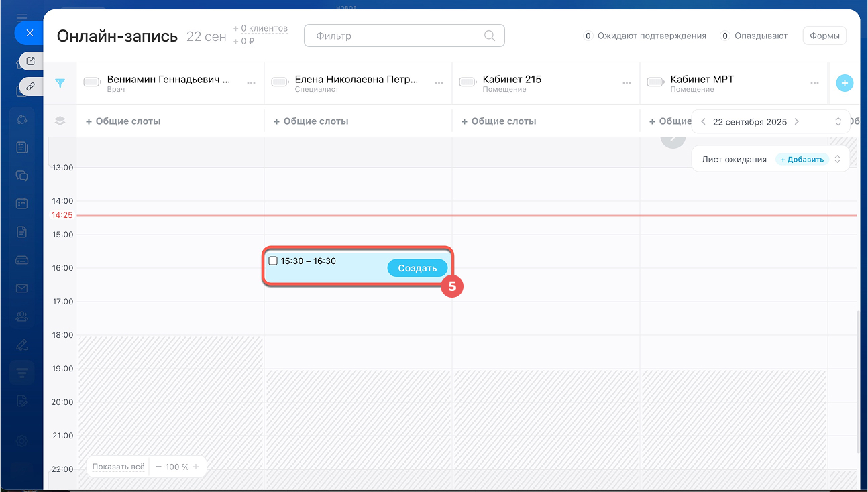The height and width of the screenshot is (492, 868).
Task: Open the mail envelope icon in sidebar
Action: click(x=22, y=288)
